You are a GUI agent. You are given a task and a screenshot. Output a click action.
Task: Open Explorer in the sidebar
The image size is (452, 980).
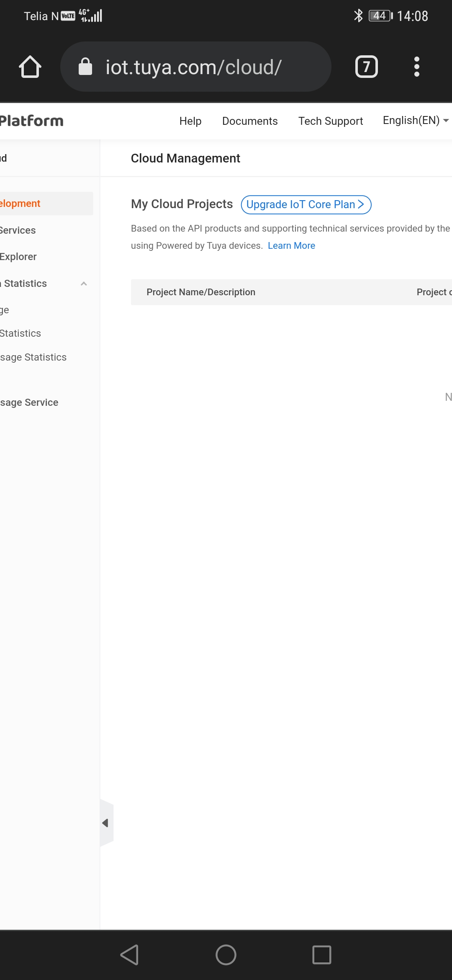[x=18, y=257]
